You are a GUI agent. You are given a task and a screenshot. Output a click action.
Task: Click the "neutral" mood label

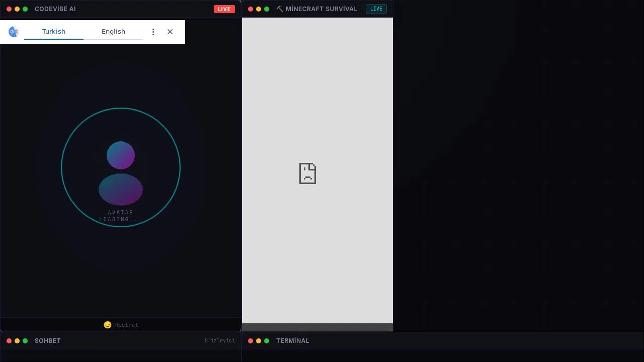pos(126,325)
